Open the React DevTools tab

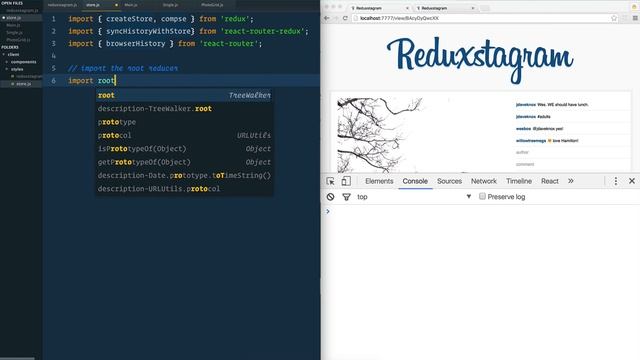coord(549,181)
